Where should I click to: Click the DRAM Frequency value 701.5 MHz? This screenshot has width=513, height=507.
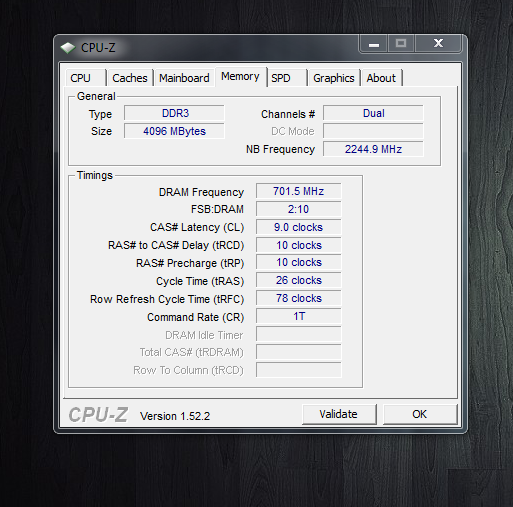299,191
